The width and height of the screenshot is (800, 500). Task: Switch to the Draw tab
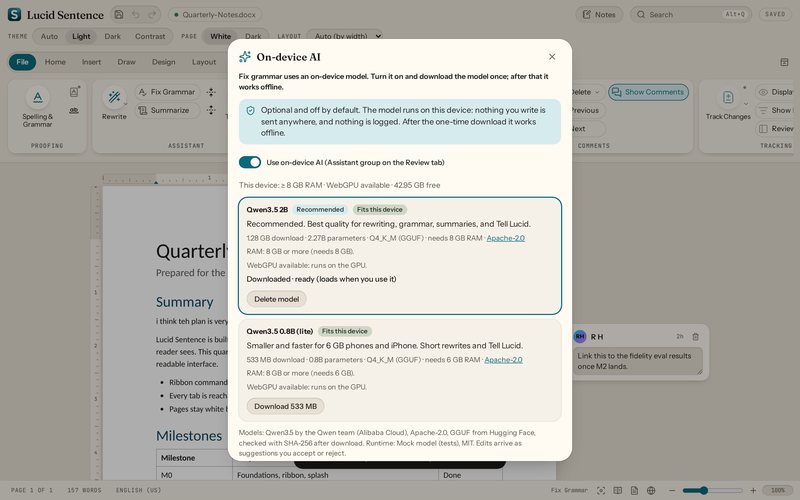pyautogui.click(x=127, y=62)
